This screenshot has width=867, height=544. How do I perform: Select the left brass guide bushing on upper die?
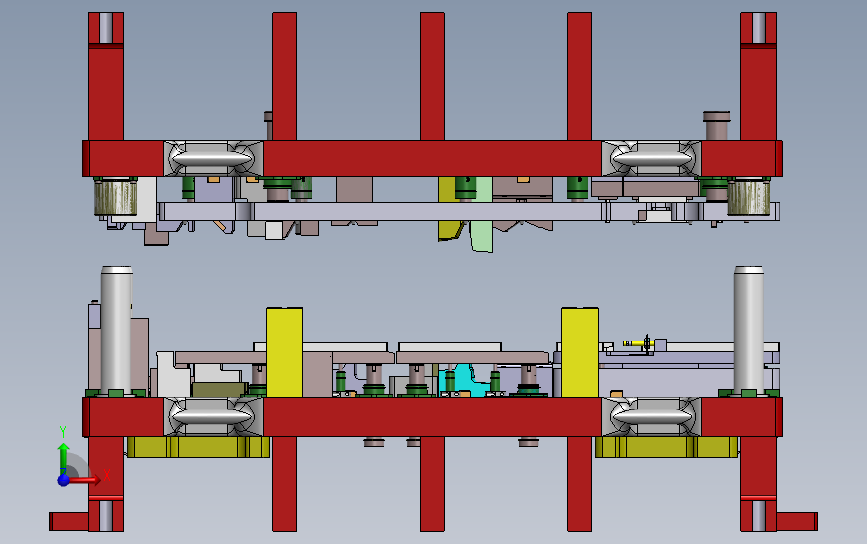coord(115,197)
